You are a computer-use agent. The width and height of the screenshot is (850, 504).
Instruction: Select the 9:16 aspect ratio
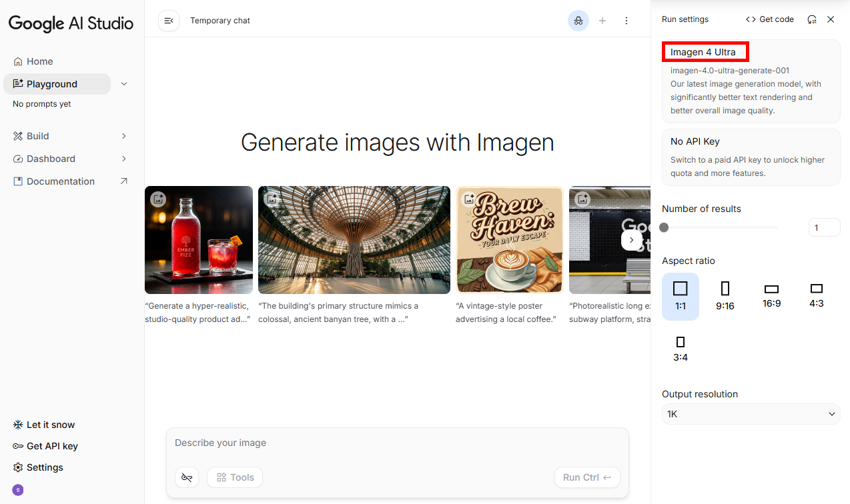(725, 297)
